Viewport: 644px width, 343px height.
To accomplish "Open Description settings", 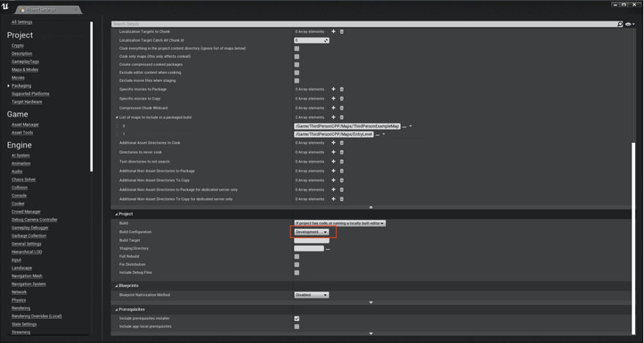I will coord(22,54).
